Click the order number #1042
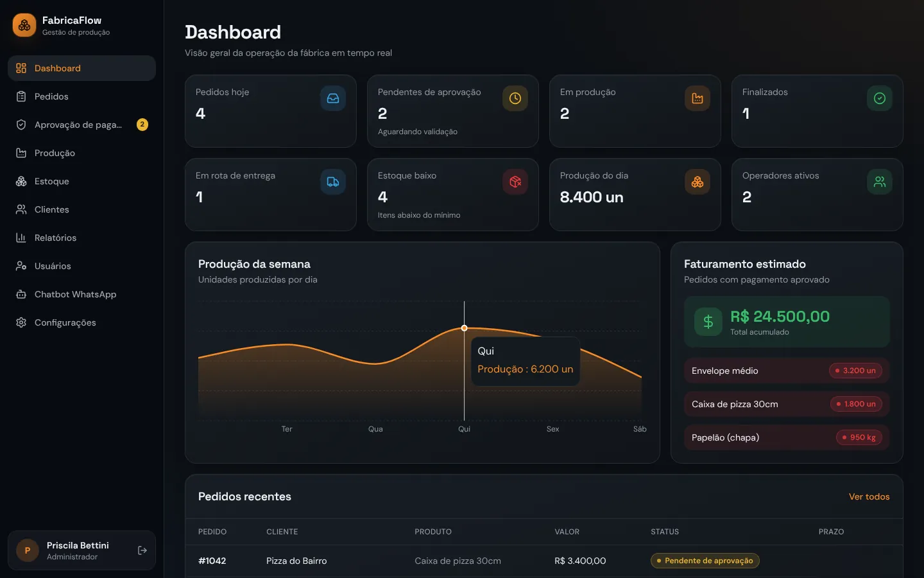924x578 pixels. (x=212, y=561)
